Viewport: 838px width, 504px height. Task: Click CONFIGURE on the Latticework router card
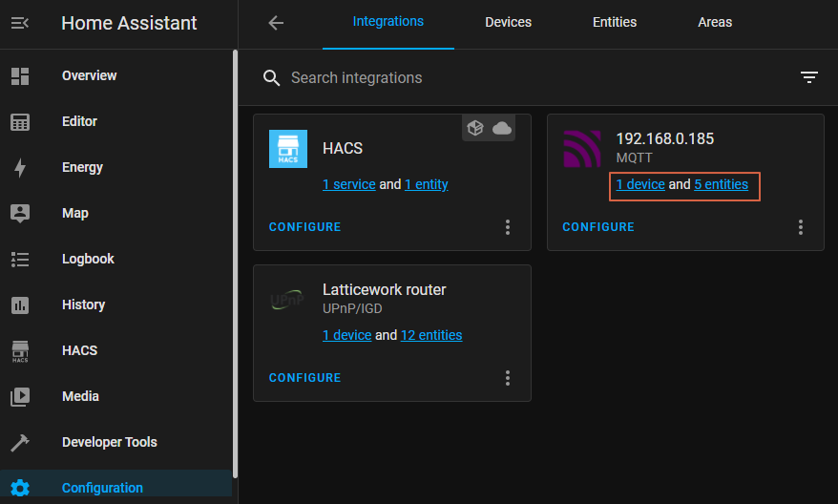click(304, 378)
